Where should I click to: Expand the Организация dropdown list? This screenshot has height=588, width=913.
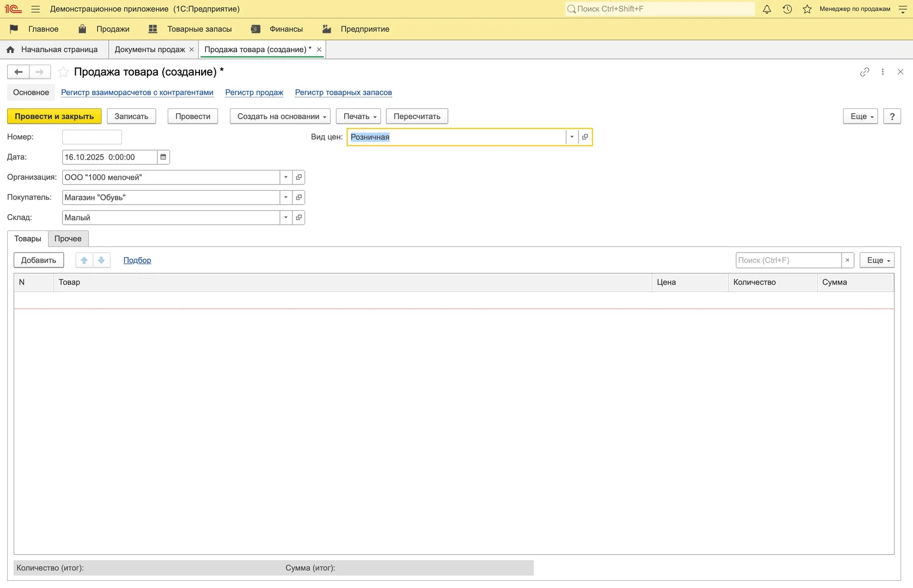[285, 177]
